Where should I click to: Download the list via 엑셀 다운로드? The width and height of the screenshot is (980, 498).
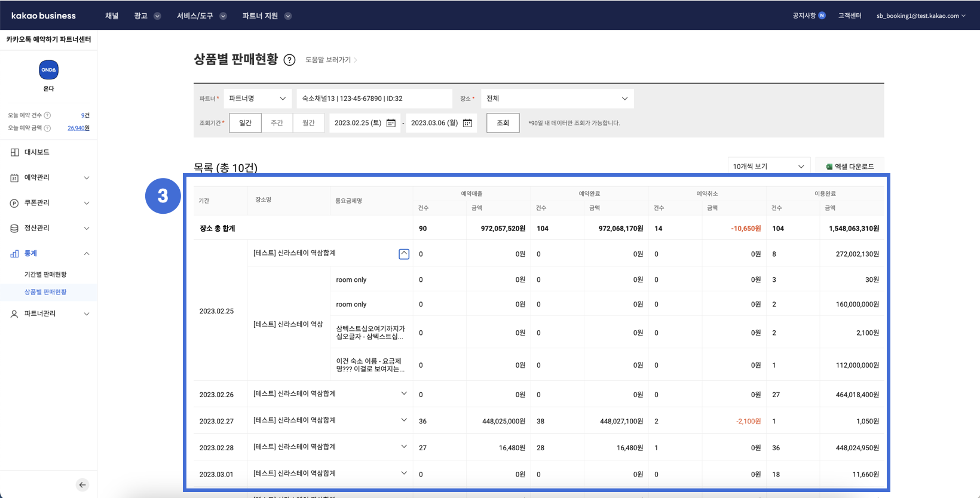(x=850, y=167)
